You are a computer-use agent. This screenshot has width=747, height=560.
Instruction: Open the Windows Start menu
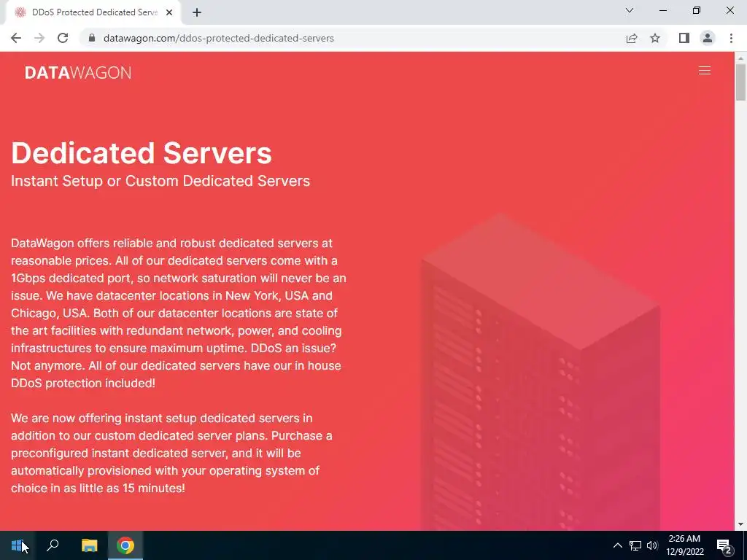[x=18, y=545]
